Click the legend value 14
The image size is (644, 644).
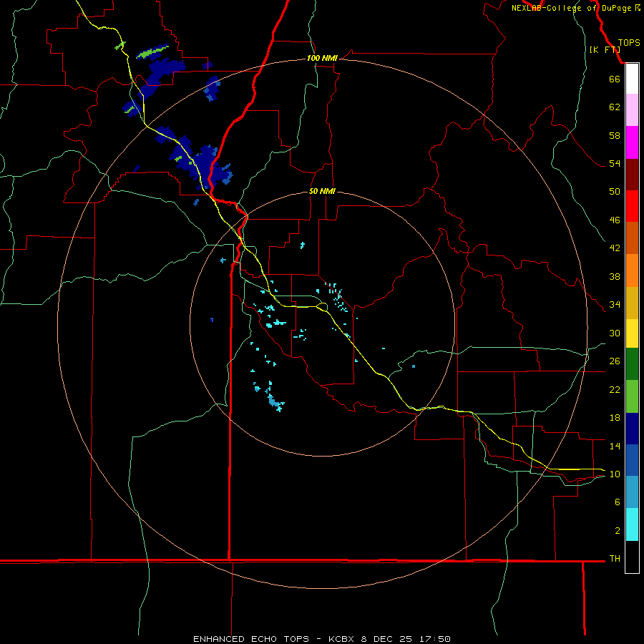(615, 446)
